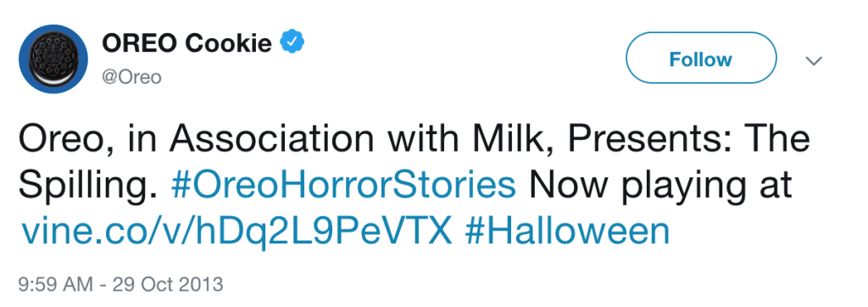The height and width of the screenshot is (307, 868).
Task: Click the OREO Cookie display name
Action: point(186,43)
